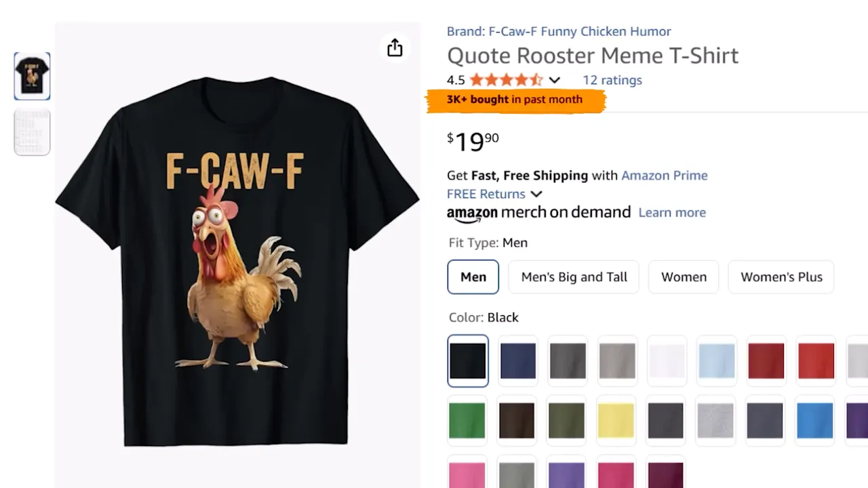
Task: Select the yellow color swatch
Action: pyautogui.click(x=616, y=420)
